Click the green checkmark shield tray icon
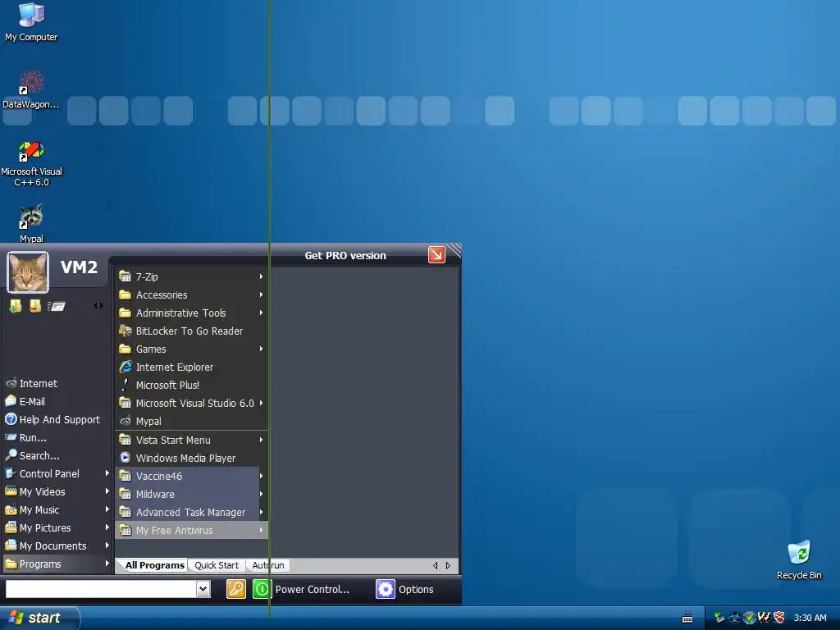Viewport: 840px width, 630px height. coord(749,618)
